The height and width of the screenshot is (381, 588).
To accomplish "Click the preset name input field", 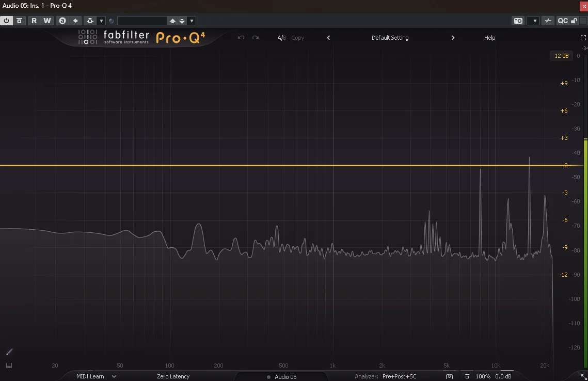I will pos(142,21).
